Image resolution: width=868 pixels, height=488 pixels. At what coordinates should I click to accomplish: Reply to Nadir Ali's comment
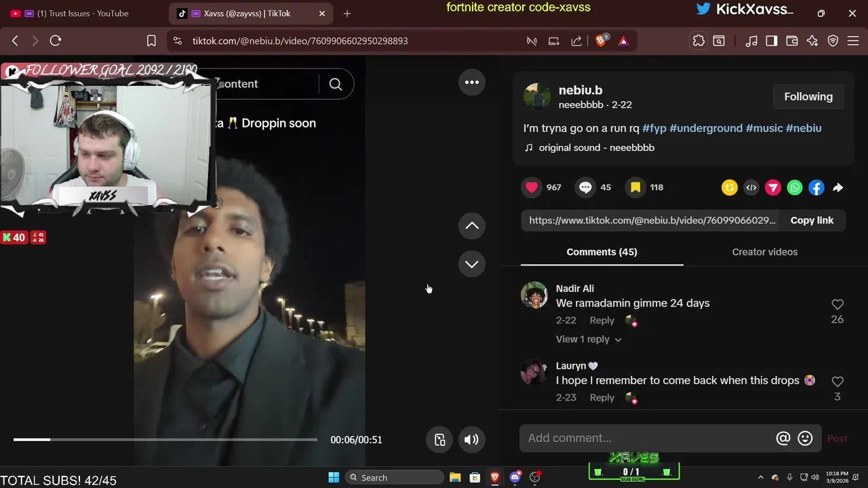(x=601, y=321)
